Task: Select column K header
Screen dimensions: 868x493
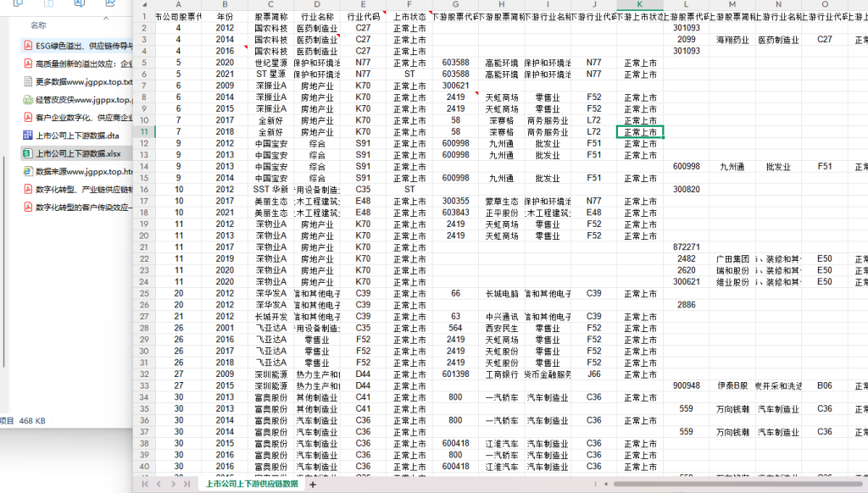Action: [x=640, y=4]
